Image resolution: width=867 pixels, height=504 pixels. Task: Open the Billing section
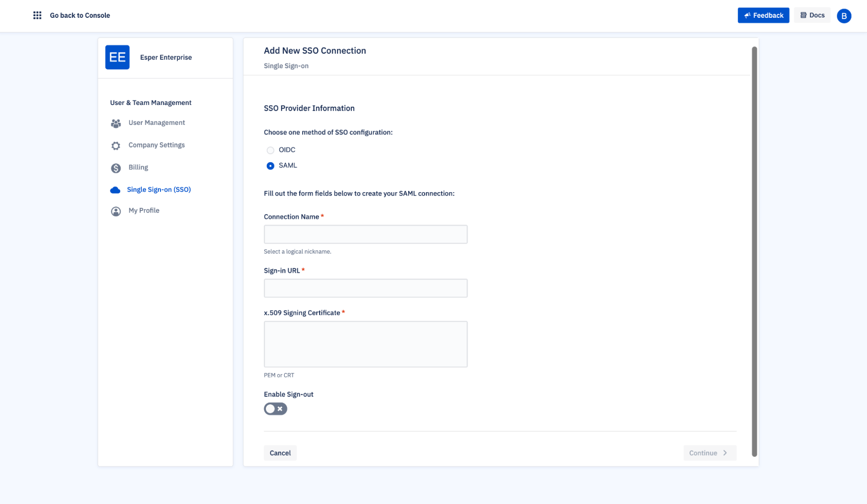(x=138, y=167)
